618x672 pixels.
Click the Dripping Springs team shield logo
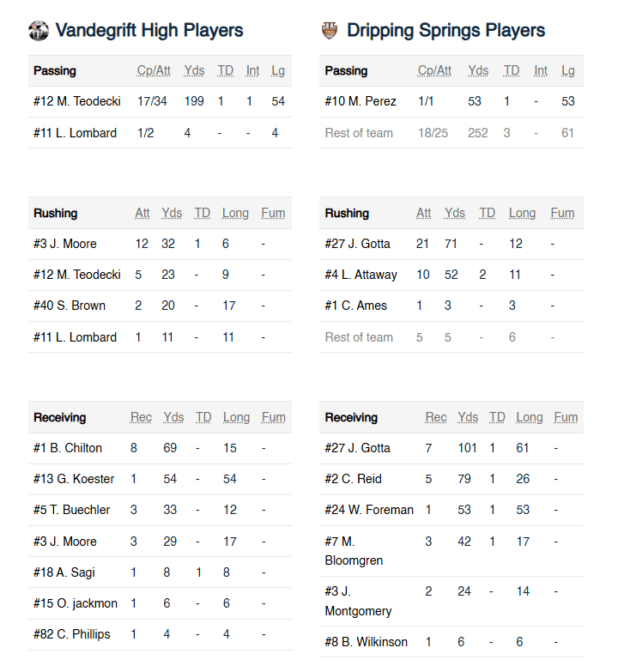coord(330,31)
